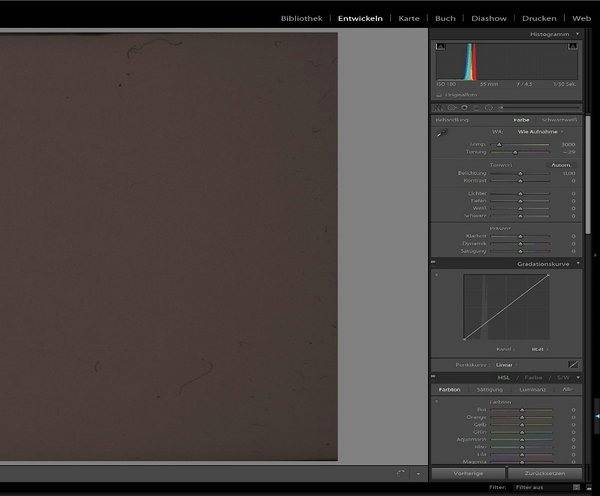The width and height of the screenshot is (600, 496).
Task: Switch to the Bibliothek module
Action: coord(302,18)
